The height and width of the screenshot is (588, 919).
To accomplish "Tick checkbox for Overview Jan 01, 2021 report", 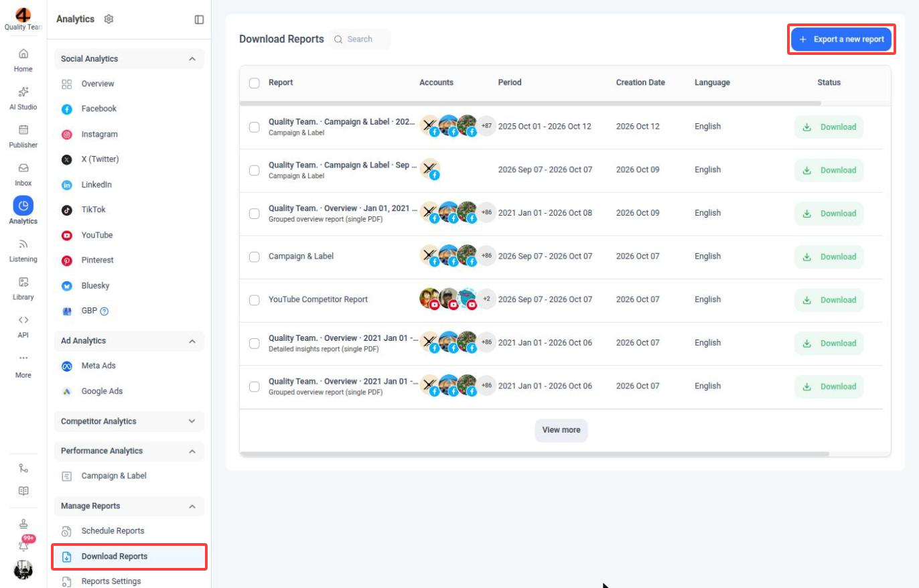I will pos(255,214).
